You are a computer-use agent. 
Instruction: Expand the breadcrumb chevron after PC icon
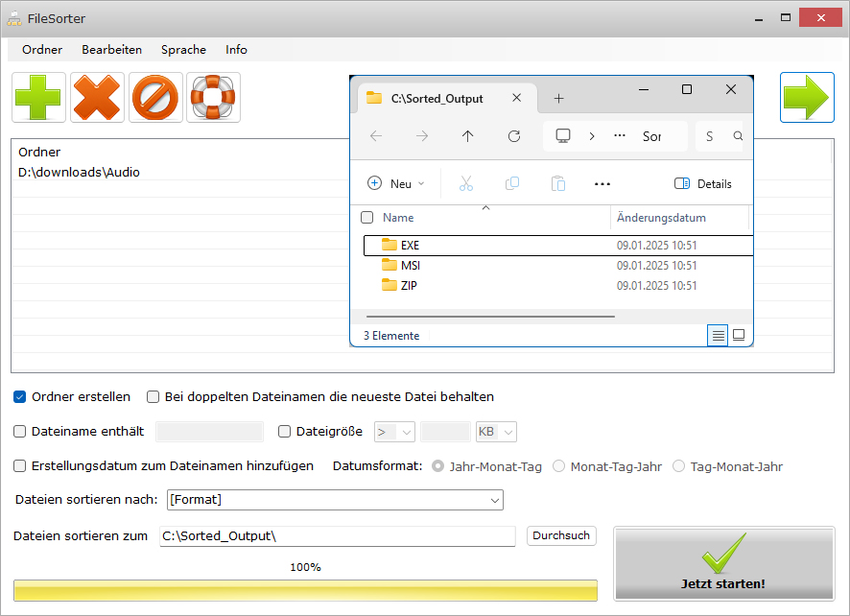592,136
